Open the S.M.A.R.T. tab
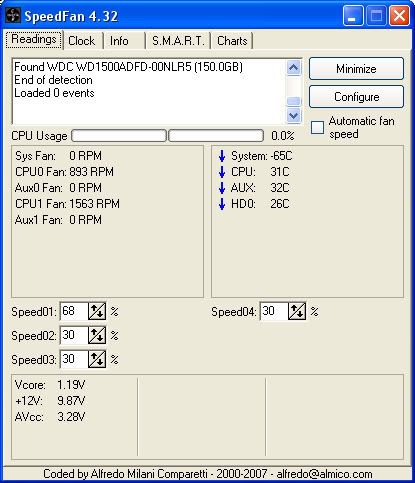 click(178, 41)
